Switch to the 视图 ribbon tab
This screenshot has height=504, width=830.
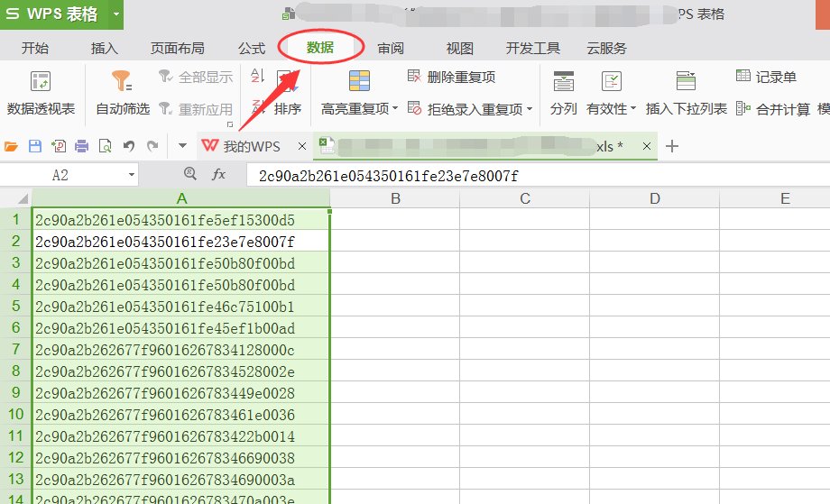tap(459, 48)
